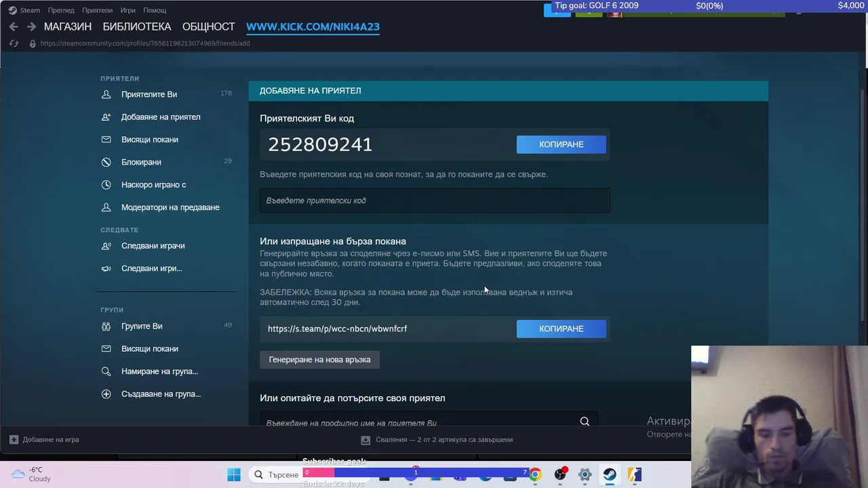Open the Преглед menu
The width and height of the screenshot is (868, 488).
[61, 10]
